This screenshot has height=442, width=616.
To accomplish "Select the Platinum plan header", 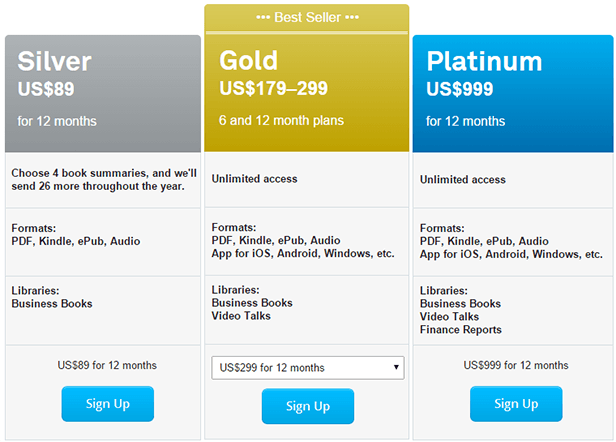I will [513, 94].
